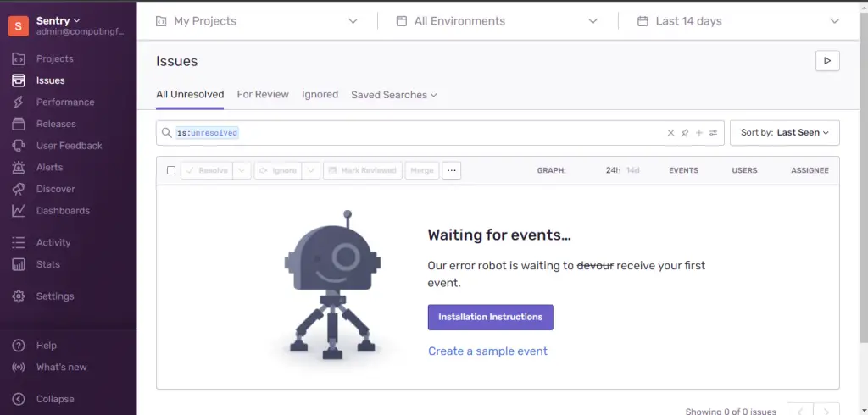
Task: Click the magnifying glass search icon
Action: (x=166, y=133)
